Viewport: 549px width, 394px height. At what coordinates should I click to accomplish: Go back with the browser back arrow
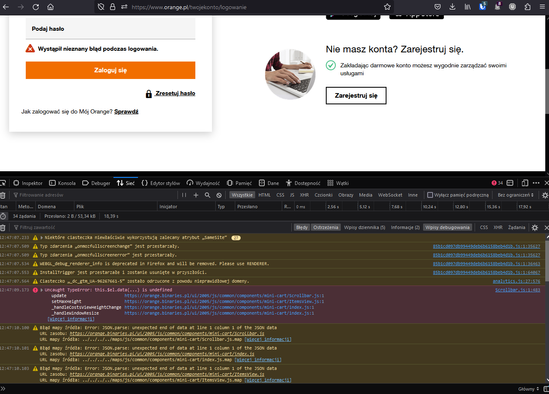tap(6, 7)
